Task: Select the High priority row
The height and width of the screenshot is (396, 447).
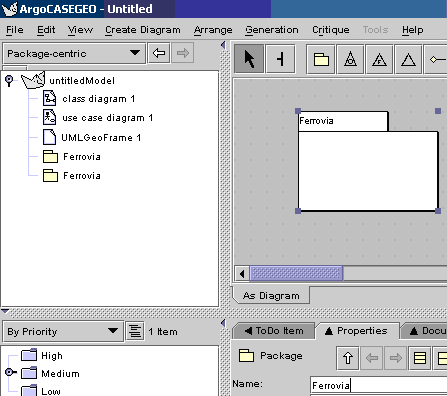Action: (x=52, y=355)
